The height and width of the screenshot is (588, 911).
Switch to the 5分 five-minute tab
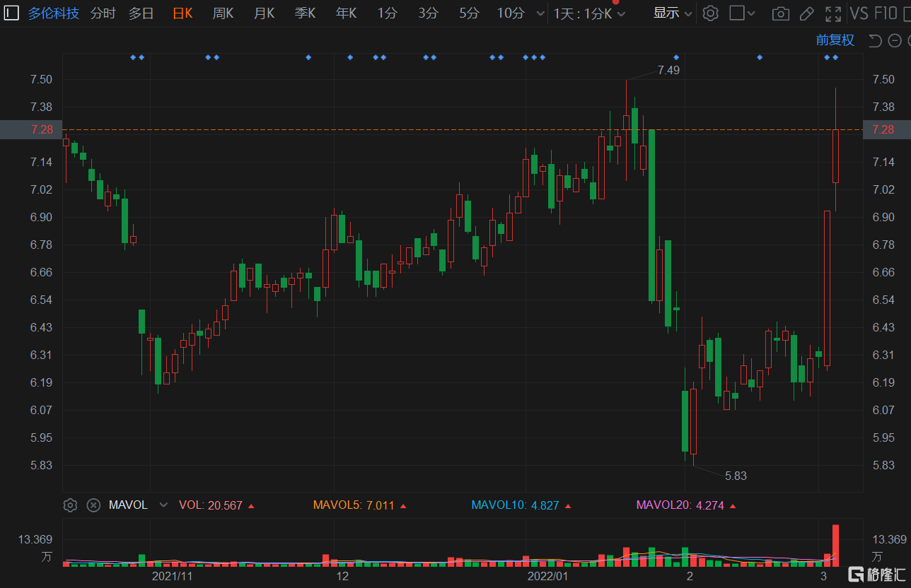(x=469, y=13)
